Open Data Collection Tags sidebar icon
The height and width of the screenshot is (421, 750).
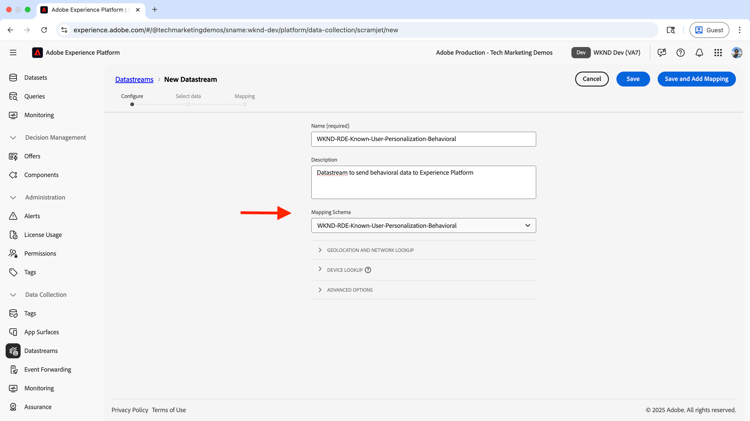click(x=13, y=313)
